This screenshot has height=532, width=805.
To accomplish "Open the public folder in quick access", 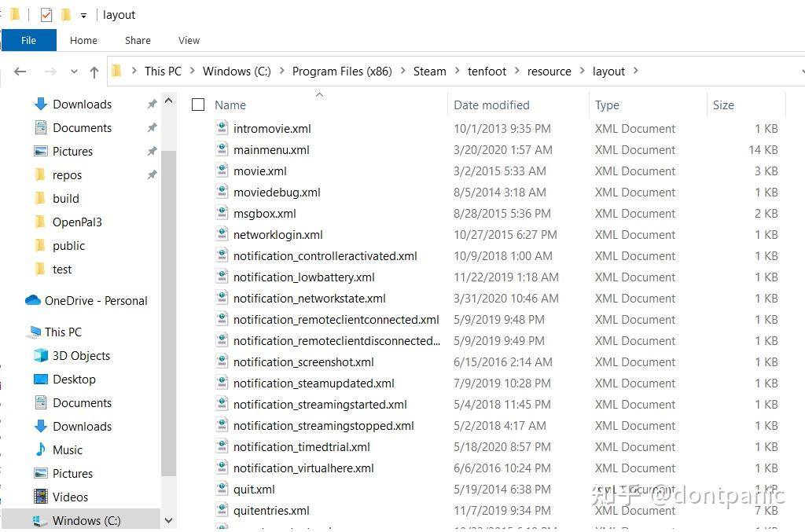I will [68, 246].
